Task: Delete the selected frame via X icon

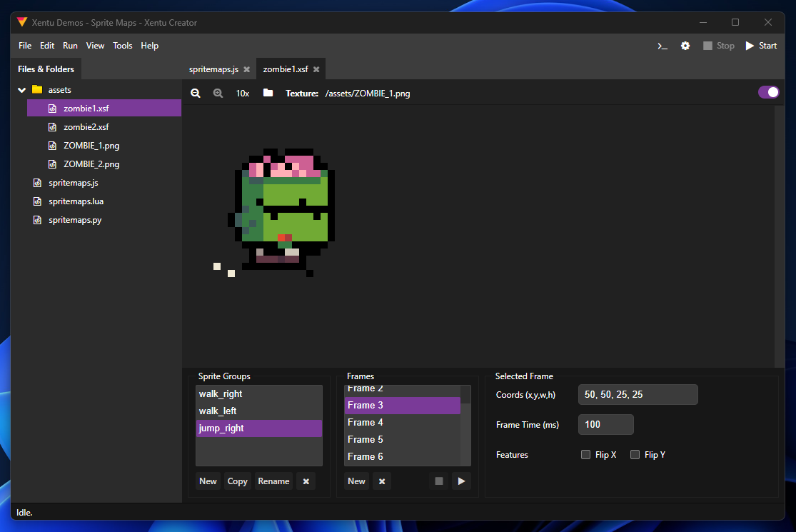Action: 381,481
